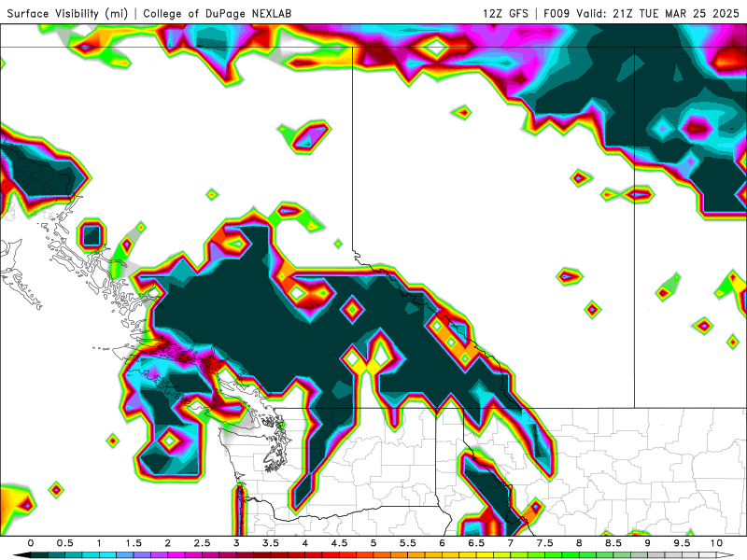Click the "2" legend label
This screenshot has height=560, width=747.
coord(168,543)
